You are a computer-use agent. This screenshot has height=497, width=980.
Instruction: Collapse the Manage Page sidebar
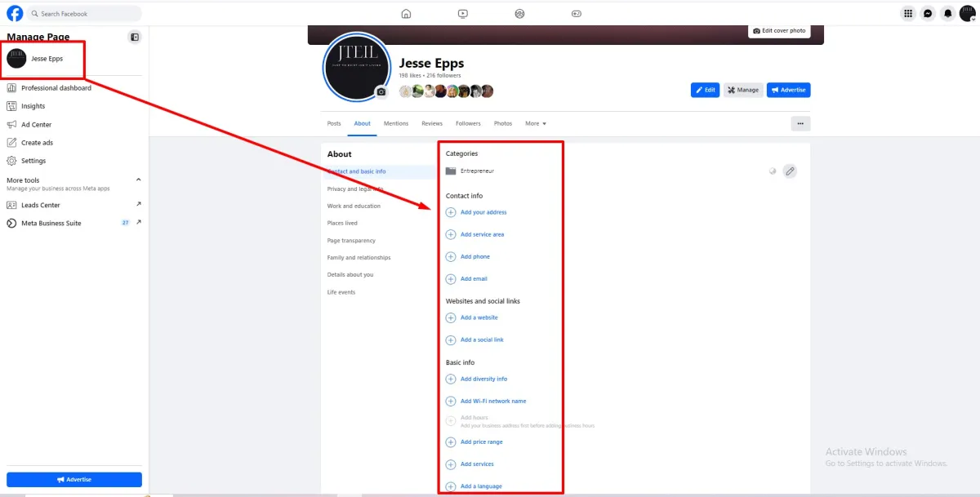coord(135,37)
